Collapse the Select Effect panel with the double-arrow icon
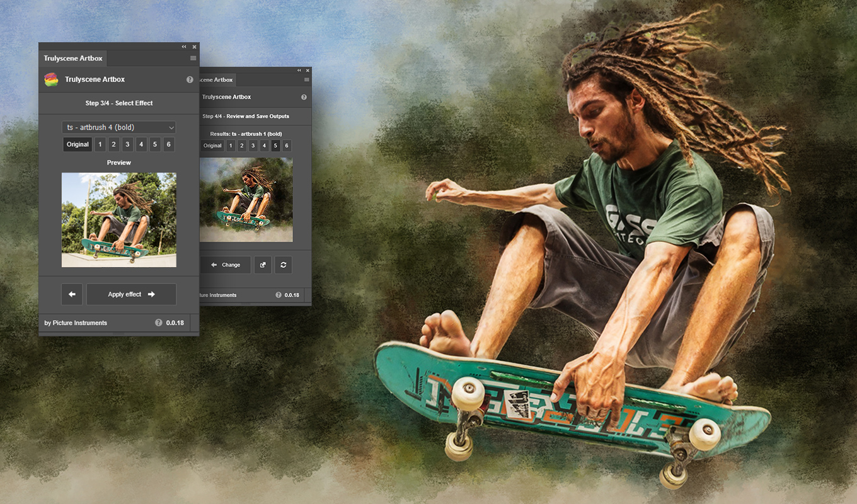 coord(184,47)
